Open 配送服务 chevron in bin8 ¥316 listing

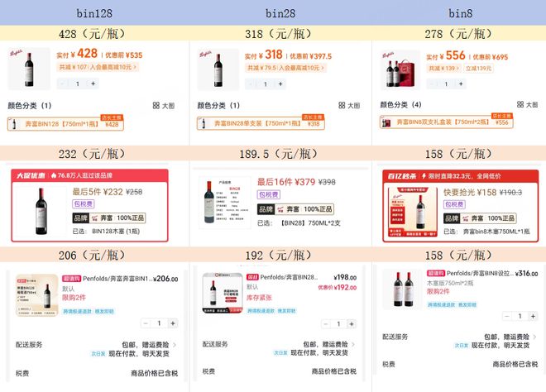(x=534, y=337)
